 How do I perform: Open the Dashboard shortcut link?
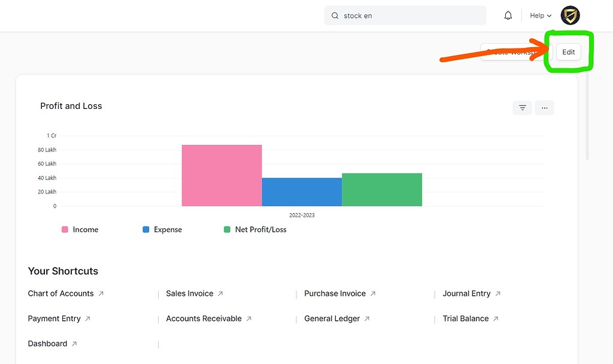[47, 344]
